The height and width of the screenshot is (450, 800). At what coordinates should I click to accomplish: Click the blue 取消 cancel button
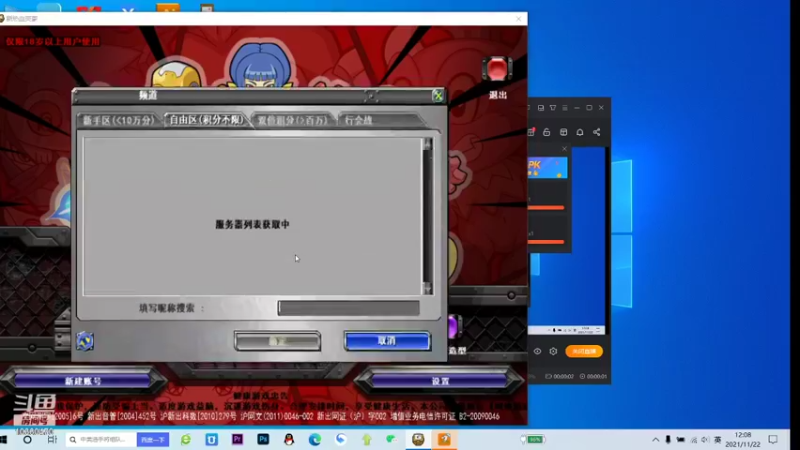(387, 341)
